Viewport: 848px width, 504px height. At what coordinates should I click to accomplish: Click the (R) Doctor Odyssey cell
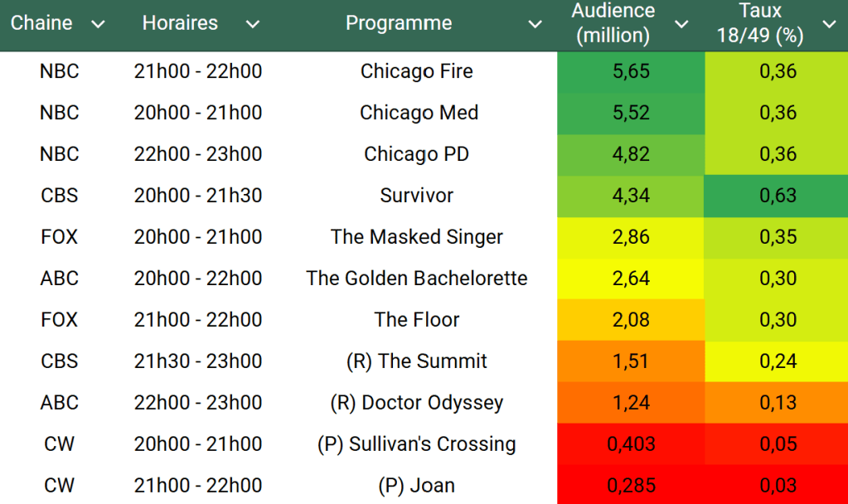pyautogui.click(x=416, y=403)
